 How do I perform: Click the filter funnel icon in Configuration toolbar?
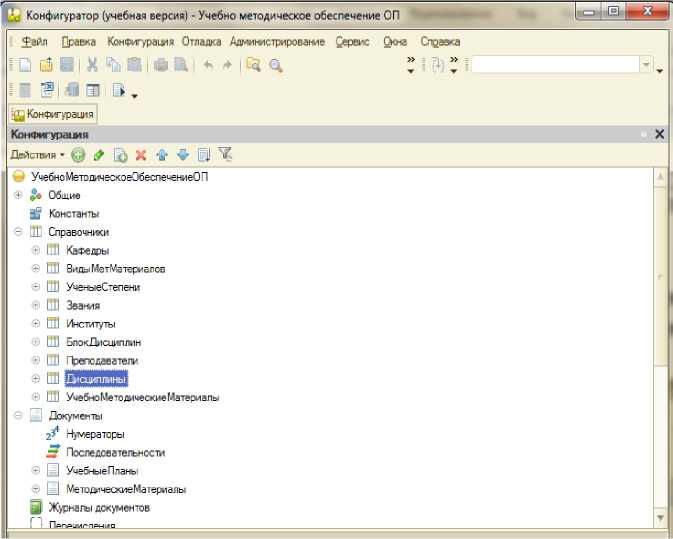point(225,155)
